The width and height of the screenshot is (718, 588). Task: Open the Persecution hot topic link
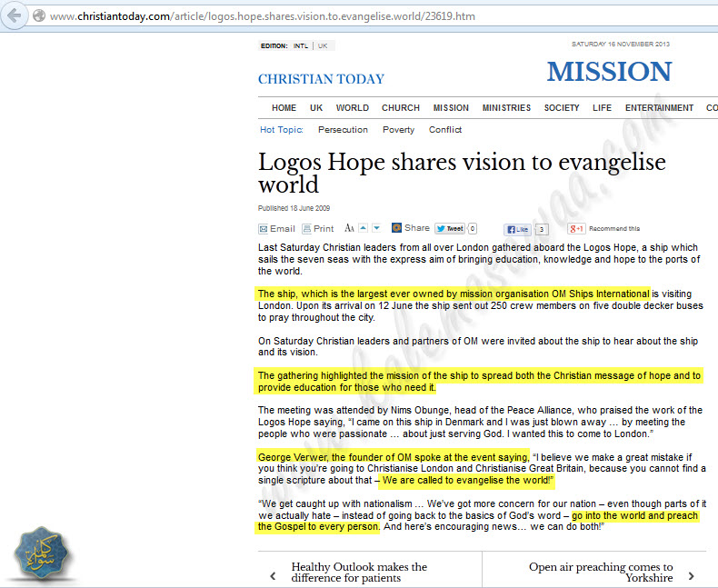(x=343, y=130)
